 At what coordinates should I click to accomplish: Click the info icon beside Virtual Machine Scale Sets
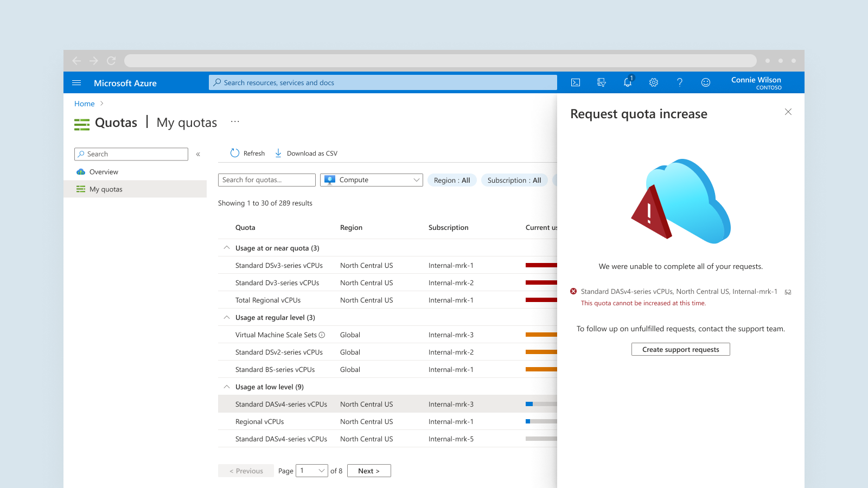322,335
